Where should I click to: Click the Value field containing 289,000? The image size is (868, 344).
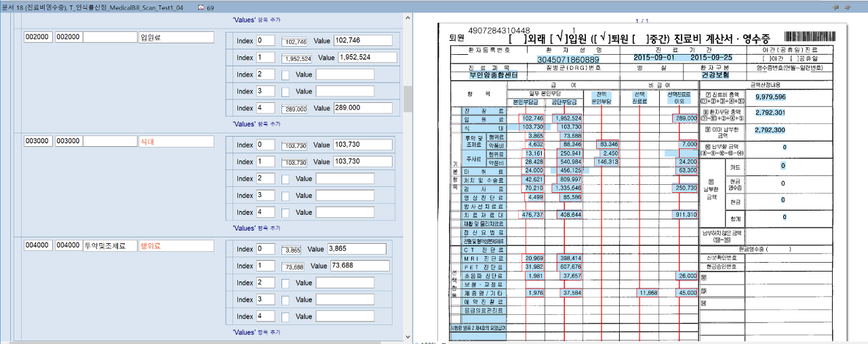[363, 108]
